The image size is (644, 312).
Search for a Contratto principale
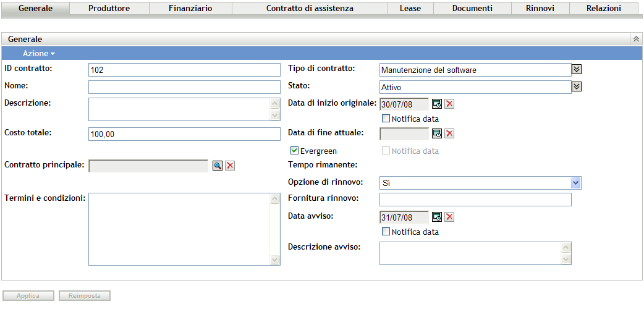click(218, 166)
